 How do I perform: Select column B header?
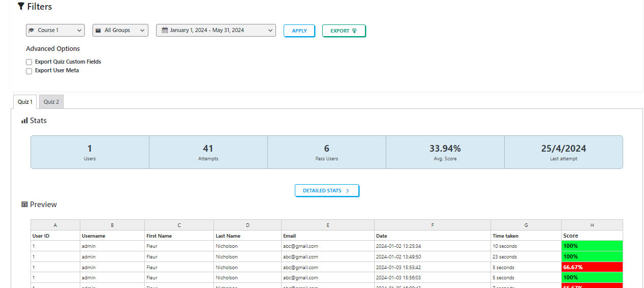[x=112, y=225]
